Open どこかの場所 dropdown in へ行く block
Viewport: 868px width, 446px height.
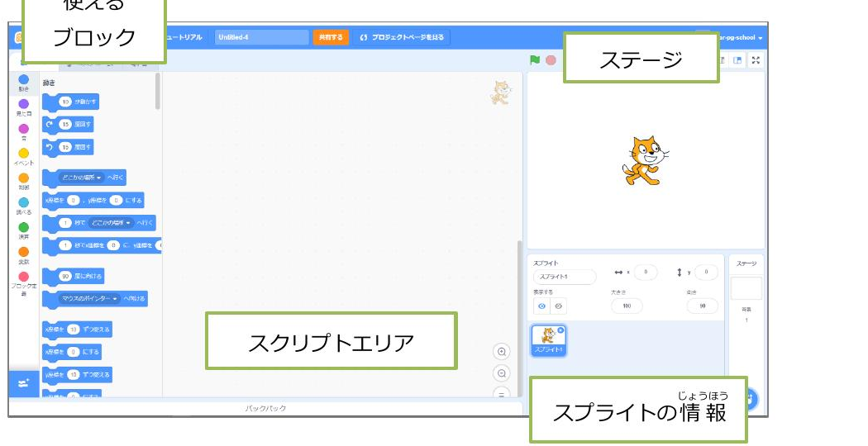coord(81,178)
